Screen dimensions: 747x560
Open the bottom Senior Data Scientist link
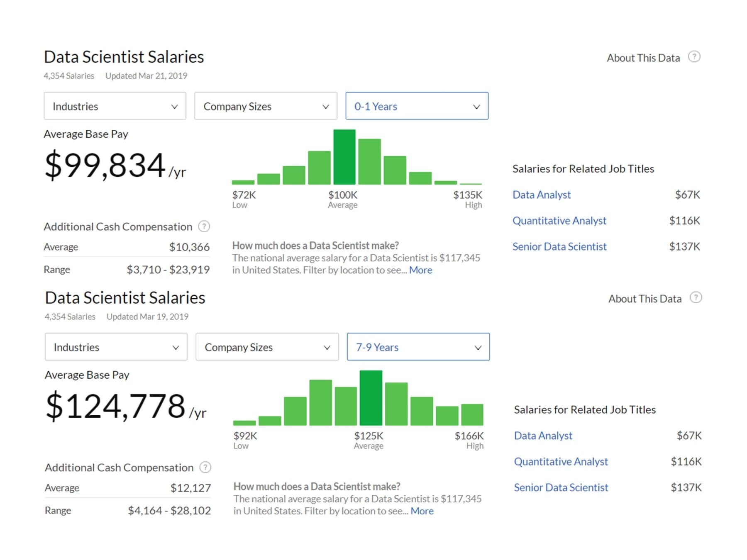click(561, 487)
